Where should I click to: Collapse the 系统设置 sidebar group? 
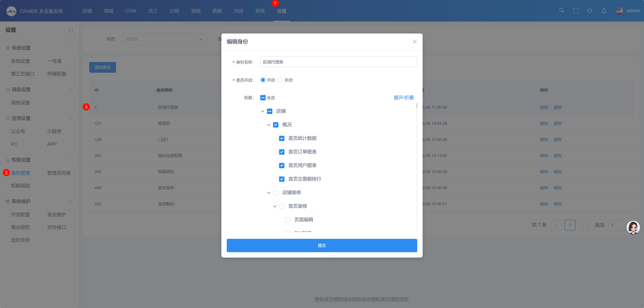pos(71,48)
